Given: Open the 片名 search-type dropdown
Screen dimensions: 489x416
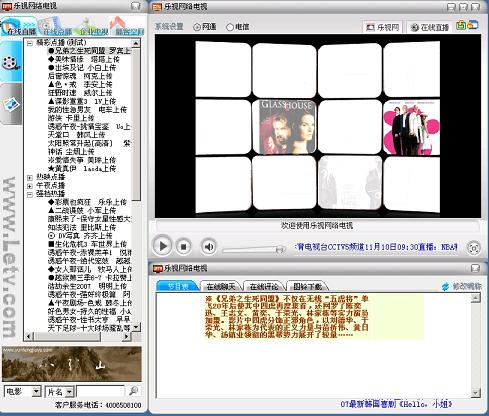Looking at the screenshot, I should coord(70,392).
